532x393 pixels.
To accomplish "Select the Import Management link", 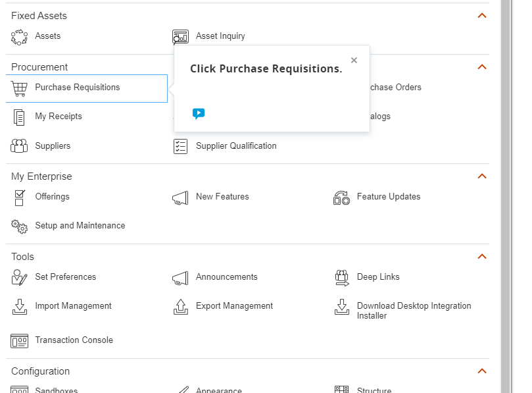I will tap(73, 306).
